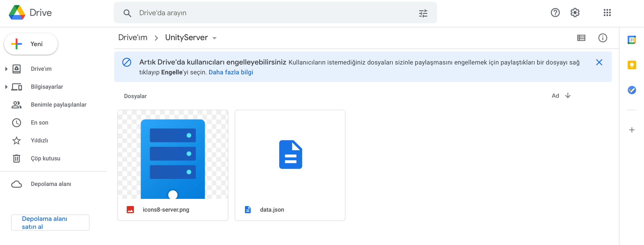Open the Çöp kutusu section

(x=45, y=158)
